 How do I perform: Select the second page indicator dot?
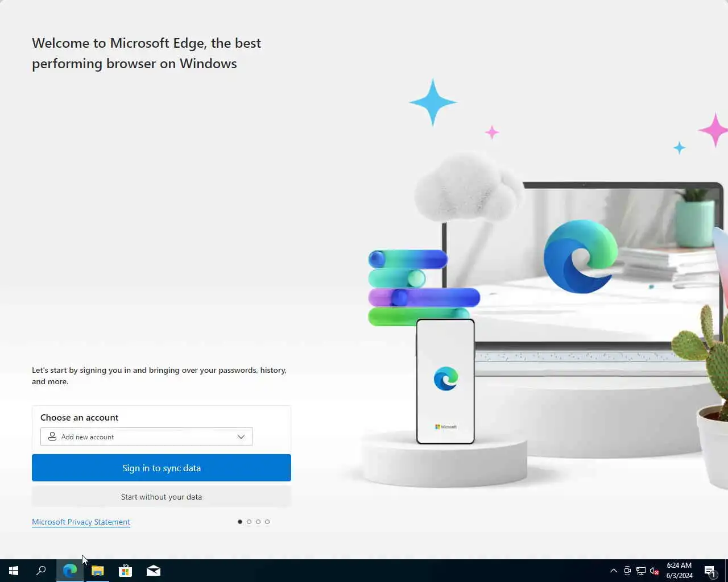tap(249, 522)
